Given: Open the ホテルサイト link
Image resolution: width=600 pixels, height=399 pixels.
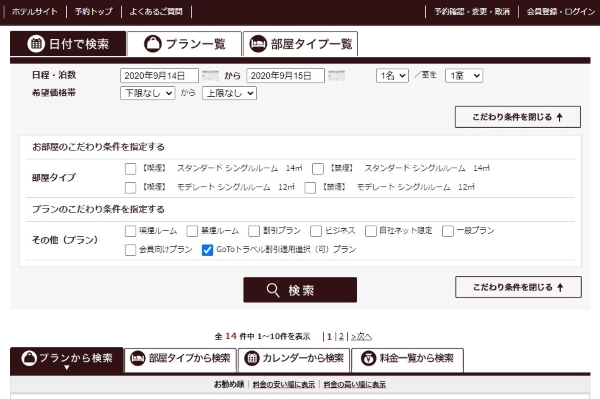Looking at the screenshot, I should click(34, 11).
